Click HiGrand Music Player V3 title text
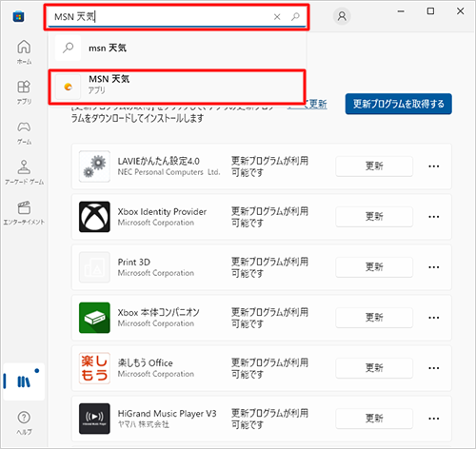476x449 pixels. (167, 414)
